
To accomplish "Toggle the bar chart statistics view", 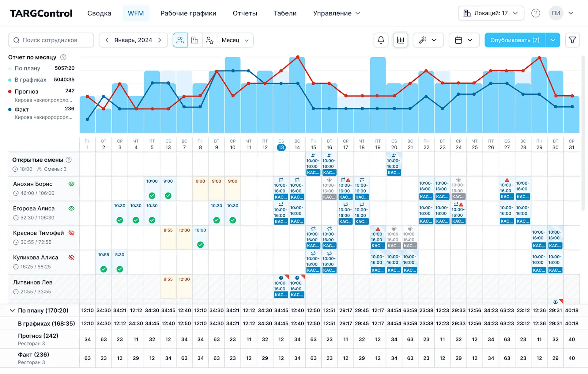I will 400,40.
